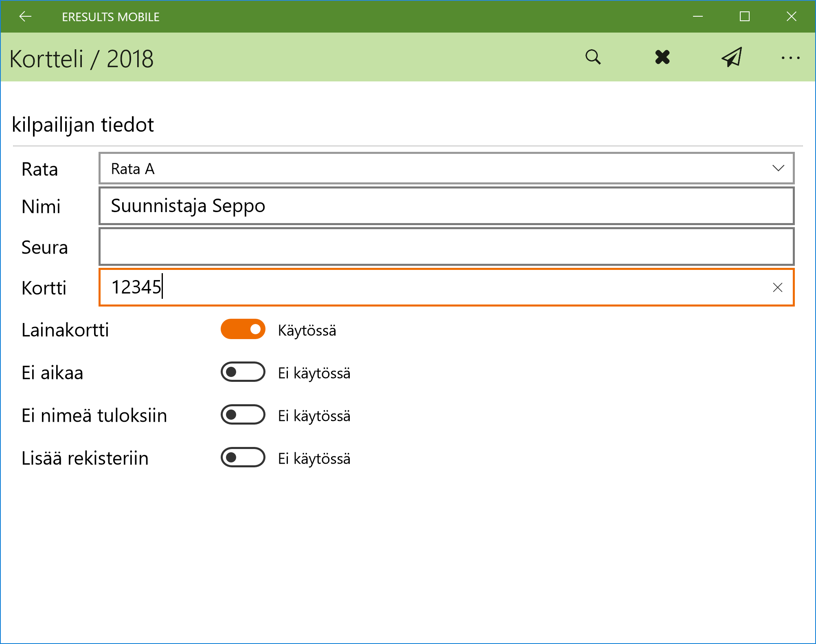Viewport: 816px width, 644px height.
Task: Click the Käytössä label next to Lainakortti
Action: [307, 330]
